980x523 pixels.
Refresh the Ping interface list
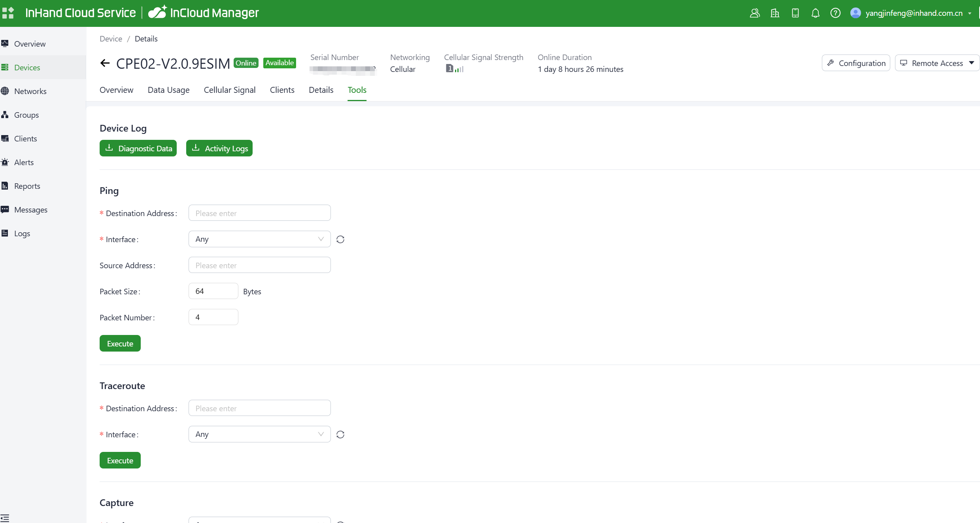(340, 239)
